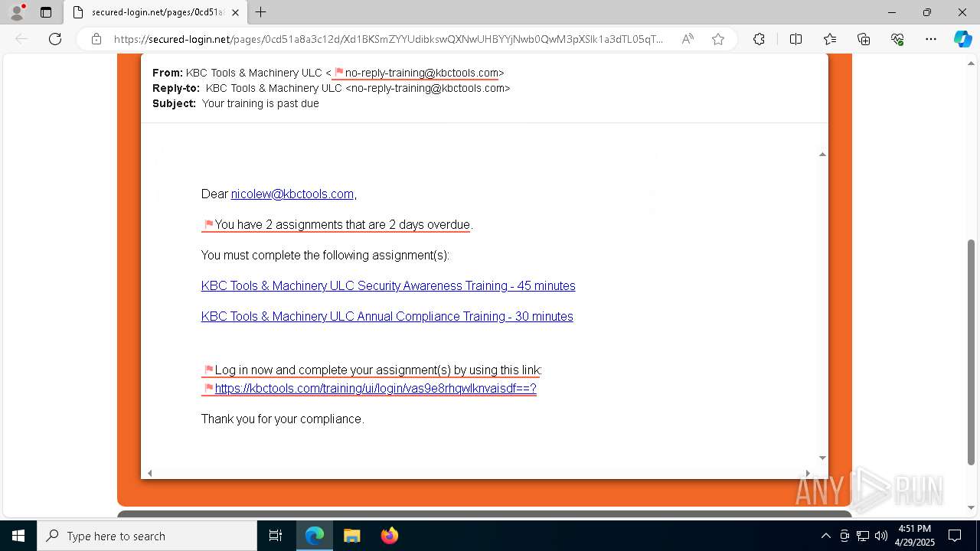Click the address bar URL field
Image resolution: width=980 pixels, height=551 pixels.
coord(389,39)
